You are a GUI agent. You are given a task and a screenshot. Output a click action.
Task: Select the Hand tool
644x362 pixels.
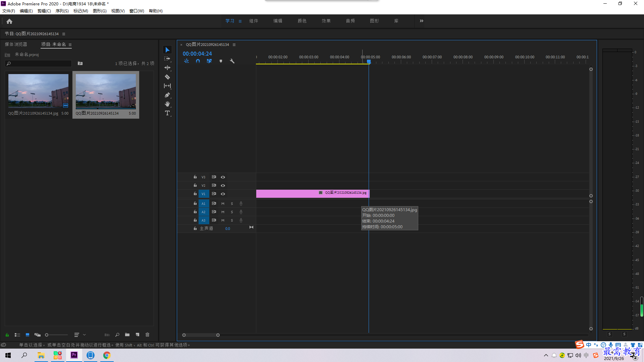[x=167, y=104]
